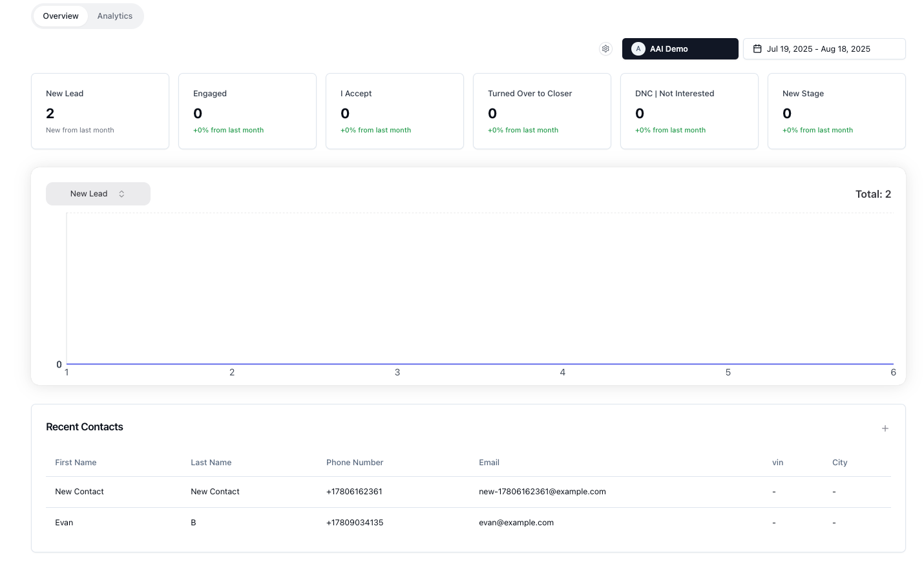Image resolution: width=924 pixels, height=577 pixels.
Task: Click the chevron inside the New Lead selector
Action: click(121, 193)
